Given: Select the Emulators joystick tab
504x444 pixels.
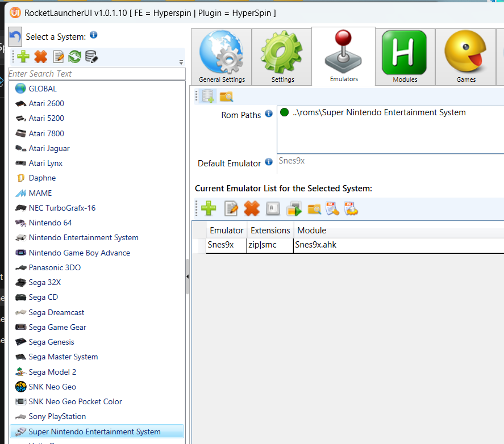Looking at the screenshot, I should 343,56.
